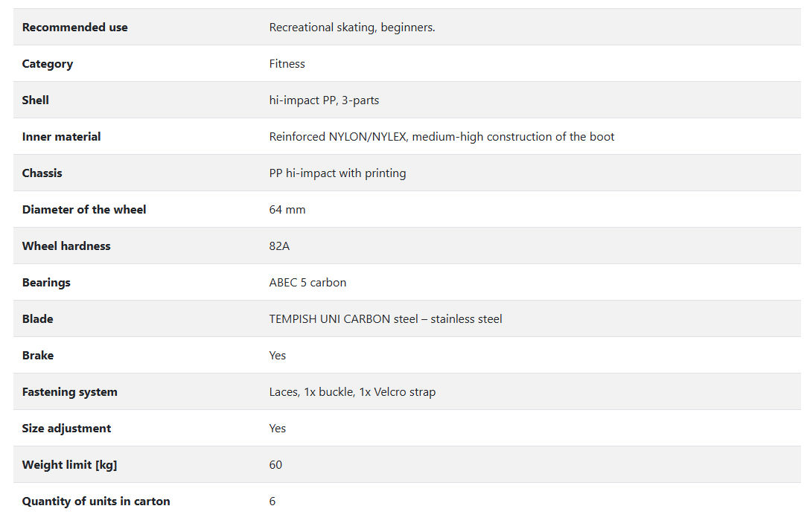Click 'Diameter of the wheel' label
This screenshot has width=810, height=532.
click(x=84, y=210)
